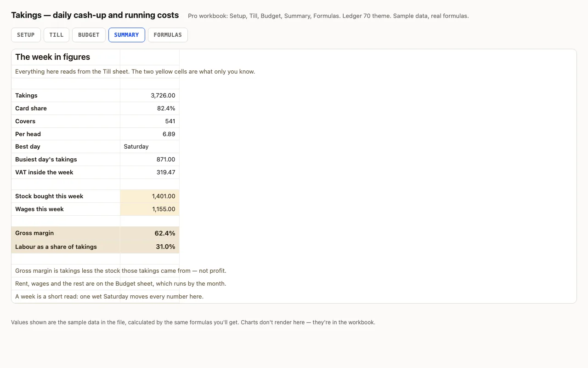Select the Summary tab
588x368 pixels.
(x=126, y=35)
